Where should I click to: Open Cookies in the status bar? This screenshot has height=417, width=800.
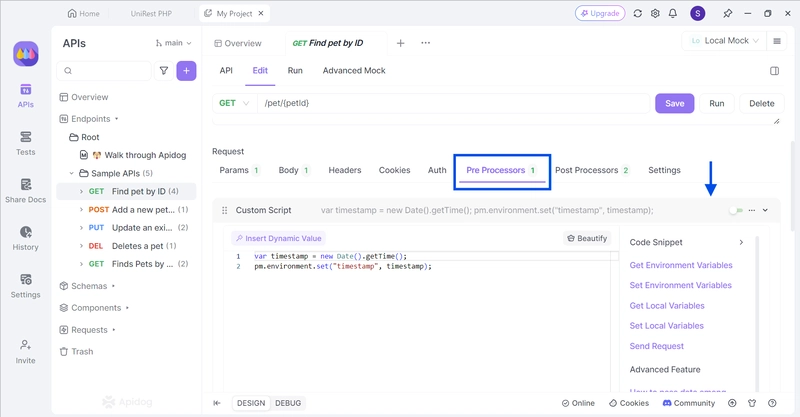click(629, 403)
